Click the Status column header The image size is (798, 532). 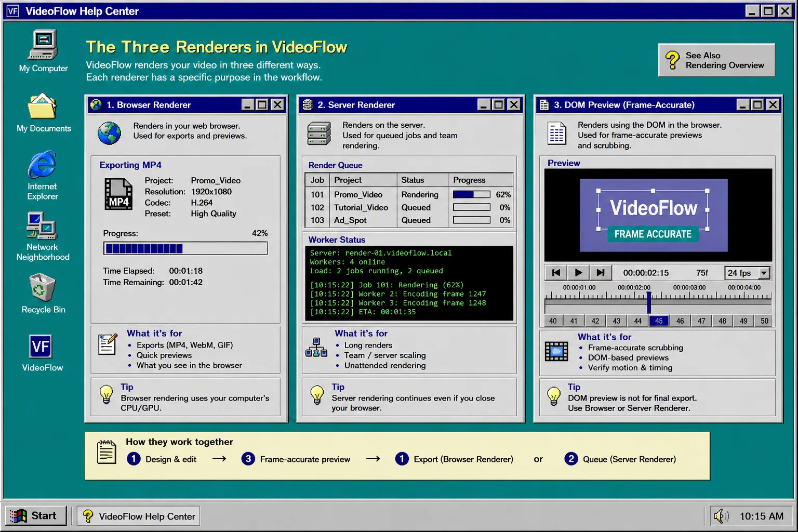pos(423,180)
